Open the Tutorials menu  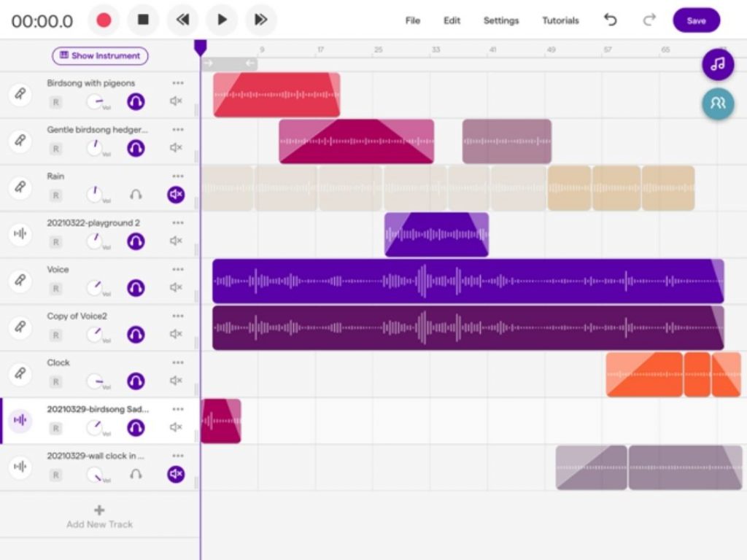[x=560, y=20]
